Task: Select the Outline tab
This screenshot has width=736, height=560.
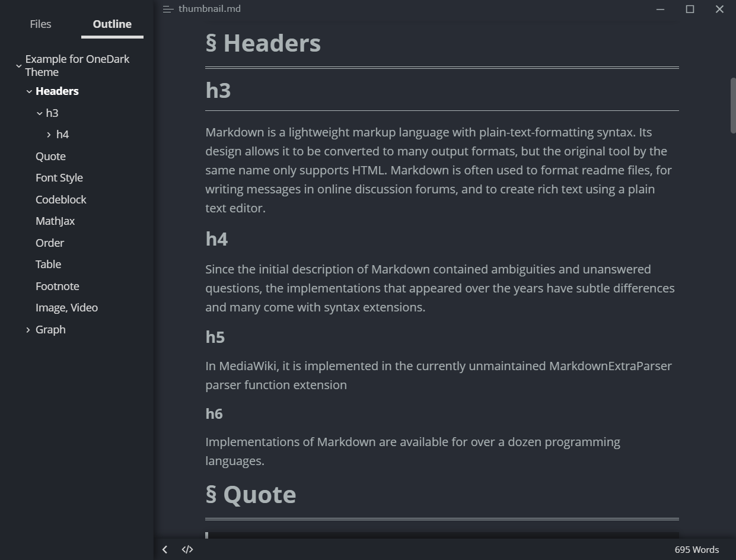Action: click(x=112, y=24)
